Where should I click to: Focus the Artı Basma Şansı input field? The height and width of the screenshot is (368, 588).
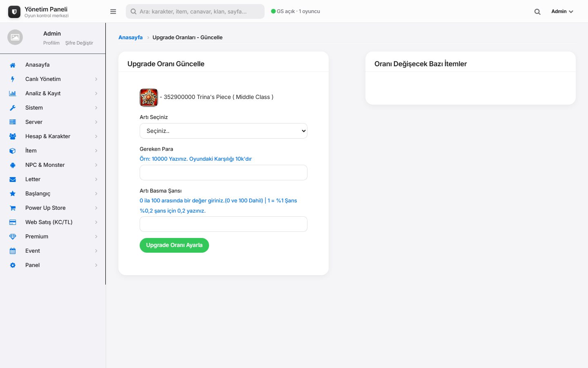[223, 224]
